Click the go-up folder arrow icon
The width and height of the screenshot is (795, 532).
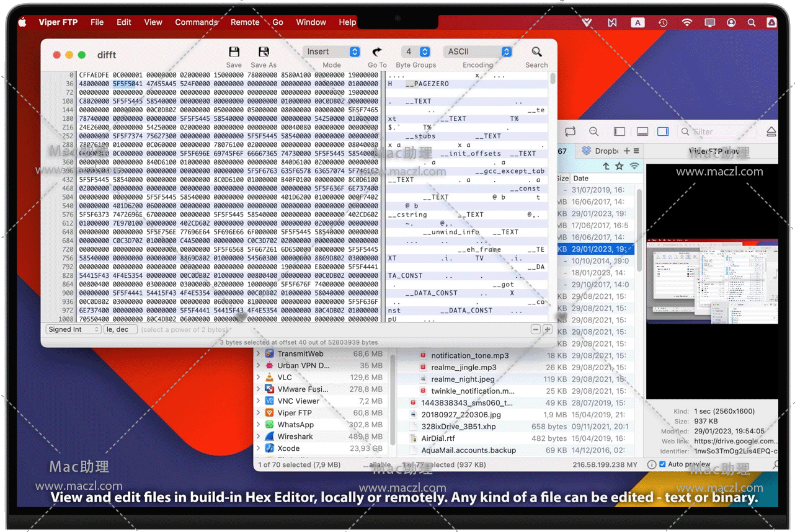tap(606, 166)
